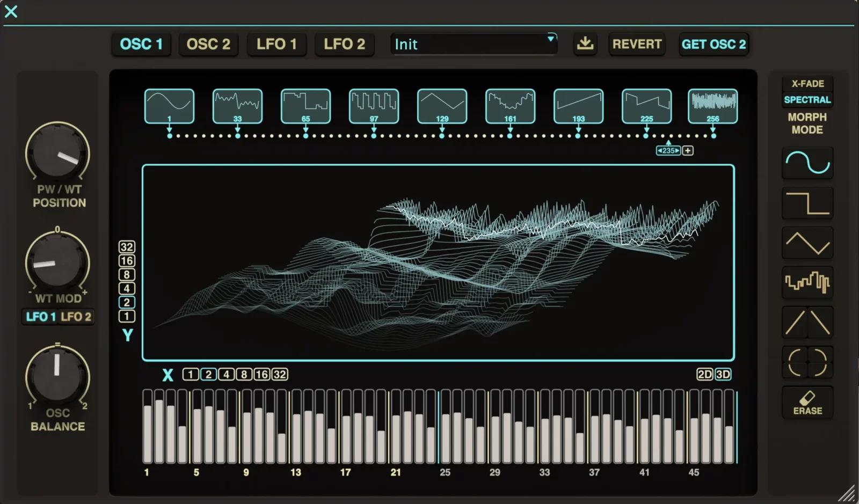Select the sine wave shape tool

807,162
